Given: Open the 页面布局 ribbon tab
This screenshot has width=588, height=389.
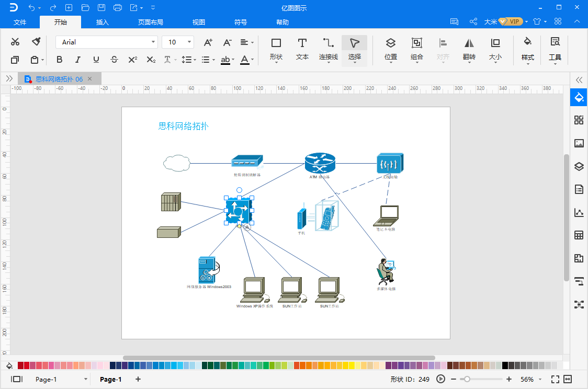Looking at the screenshot, I should [151, 22].
